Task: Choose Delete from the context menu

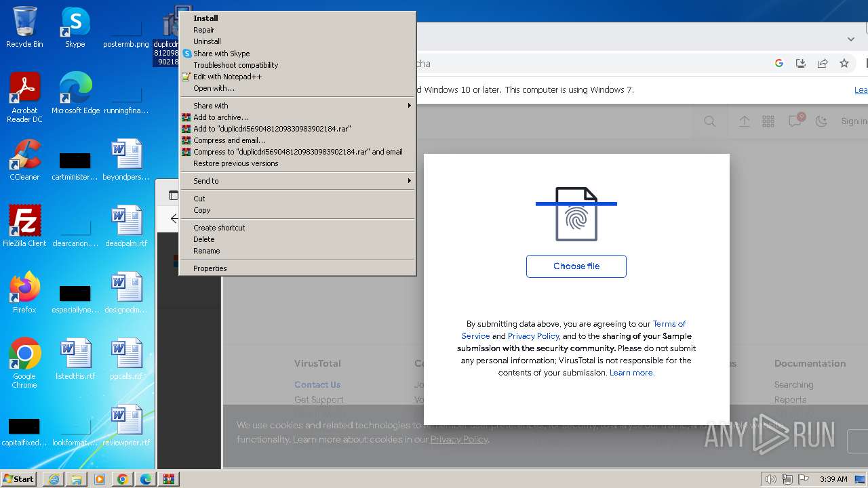Action: (x=297, y=239)
